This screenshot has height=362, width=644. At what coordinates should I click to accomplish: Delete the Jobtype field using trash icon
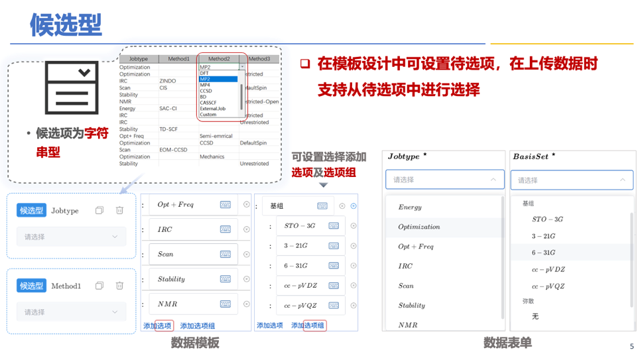point(119,210)
